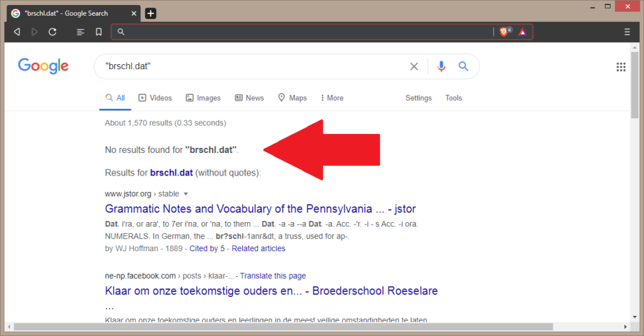Open a new tab with plus button
This screenshot has height=336, width=644.
point(151,14)
